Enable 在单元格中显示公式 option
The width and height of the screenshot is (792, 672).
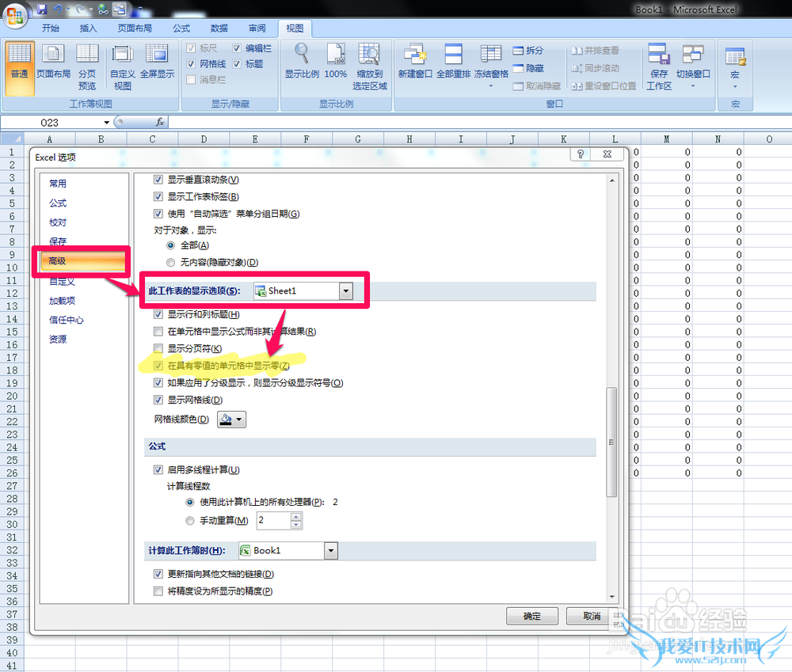[x=158, y=332]
